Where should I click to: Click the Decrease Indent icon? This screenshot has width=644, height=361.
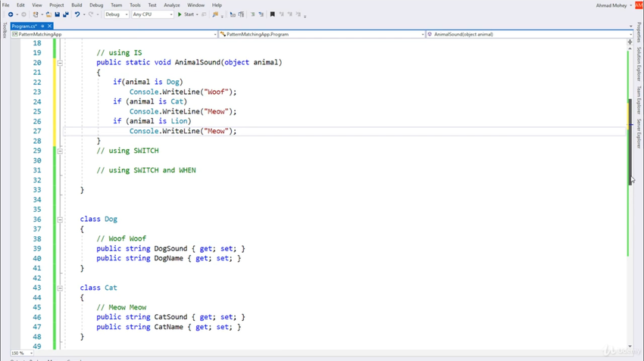[252, 14]
